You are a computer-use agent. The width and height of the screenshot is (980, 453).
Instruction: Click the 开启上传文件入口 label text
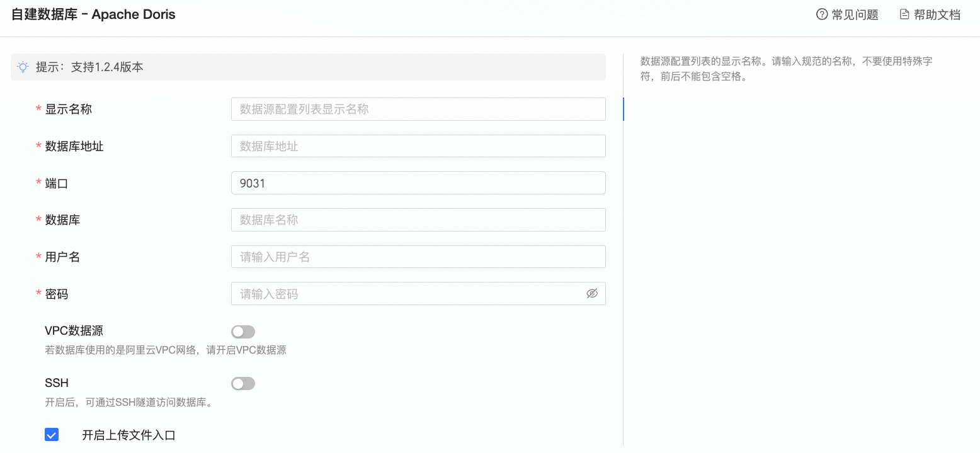128,435
